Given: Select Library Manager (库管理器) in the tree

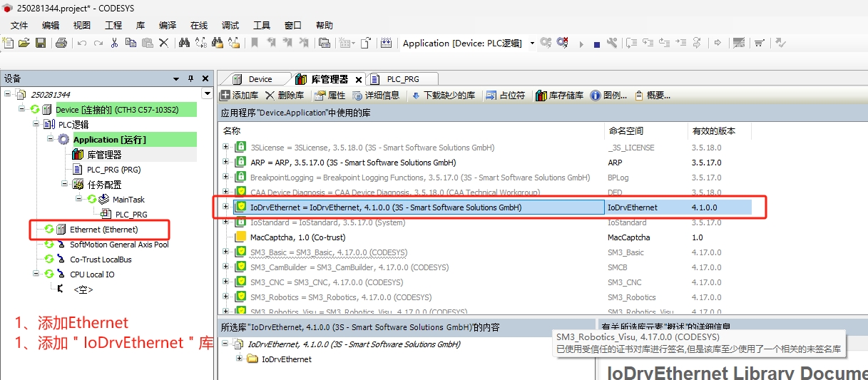Looking at the screenshot, I should (x=104, y=155).
